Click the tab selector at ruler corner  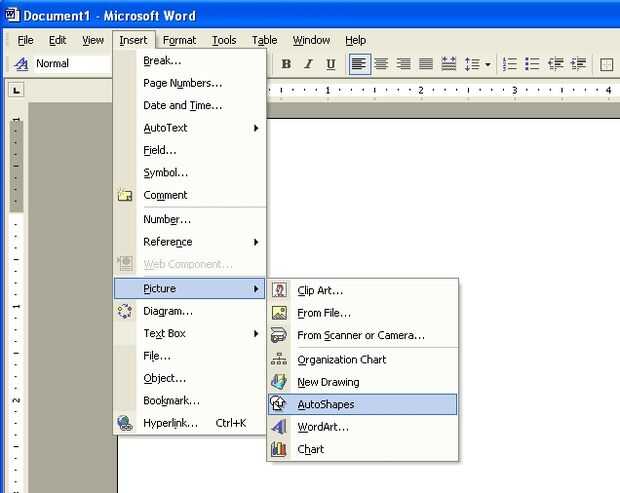[16, 90]
